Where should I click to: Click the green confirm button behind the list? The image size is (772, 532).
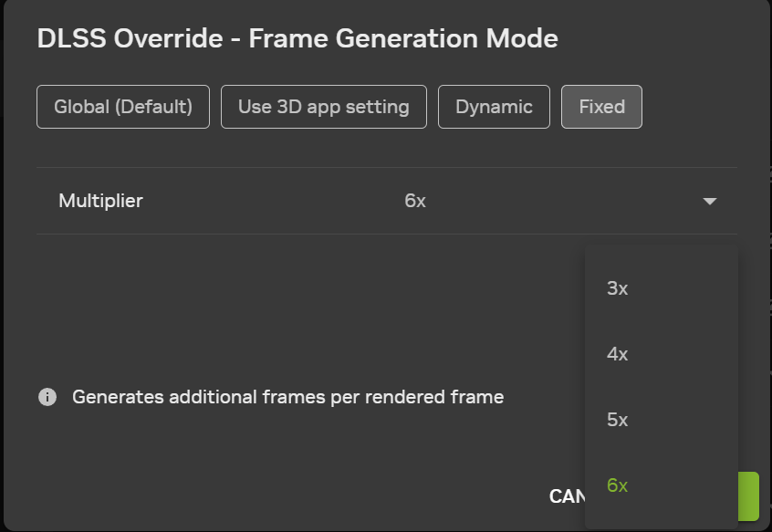pyautogui.click(x=748, y=496)
